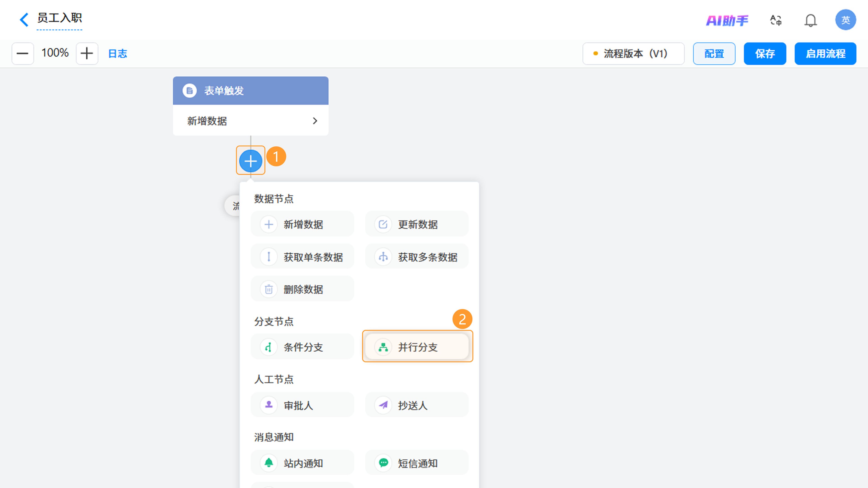Edit the 员工入职 flow title
The width and height of the screenshot is (868, 488).
coord(59,18)
